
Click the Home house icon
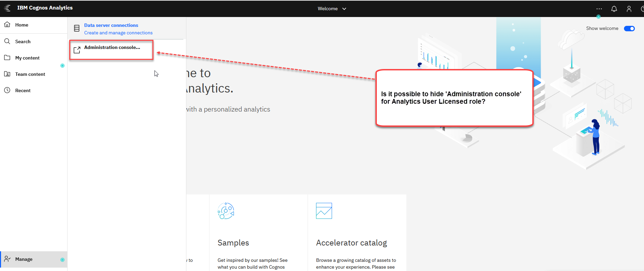pos(7,24)
